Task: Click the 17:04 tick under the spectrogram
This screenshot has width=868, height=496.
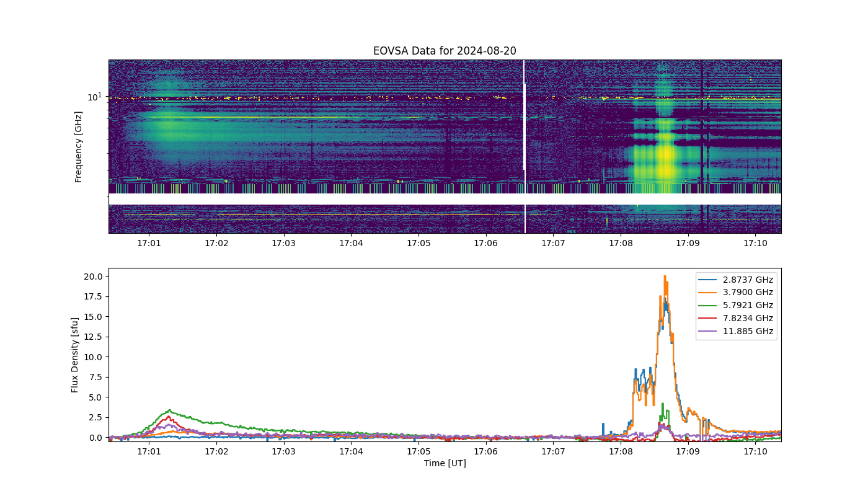Action: click(351, 244)
